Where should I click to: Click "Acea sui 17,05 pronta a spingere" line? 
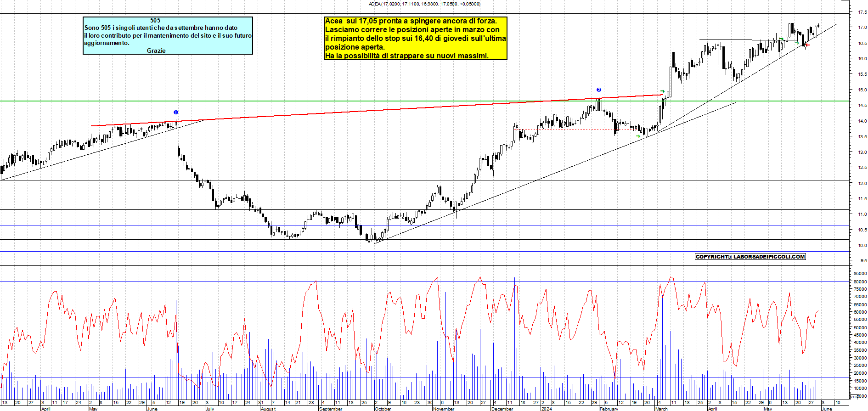pos(411,21)
